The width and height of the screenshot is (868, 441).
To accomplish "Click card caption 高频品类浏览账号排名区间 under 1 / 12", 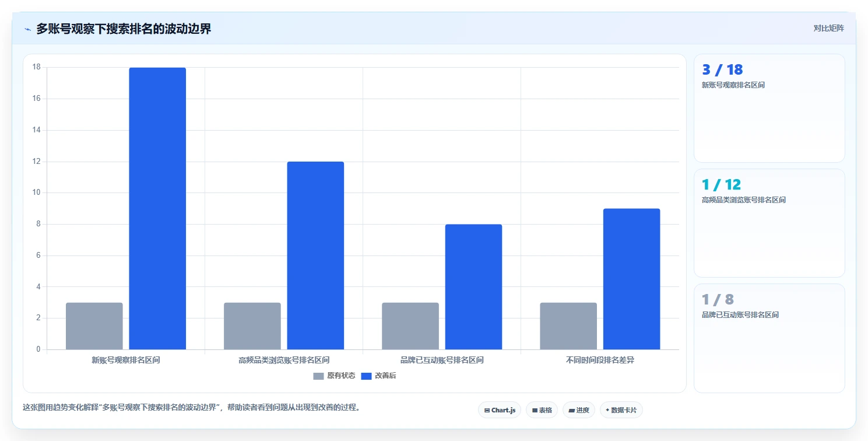I will click(x=744, y=200).
